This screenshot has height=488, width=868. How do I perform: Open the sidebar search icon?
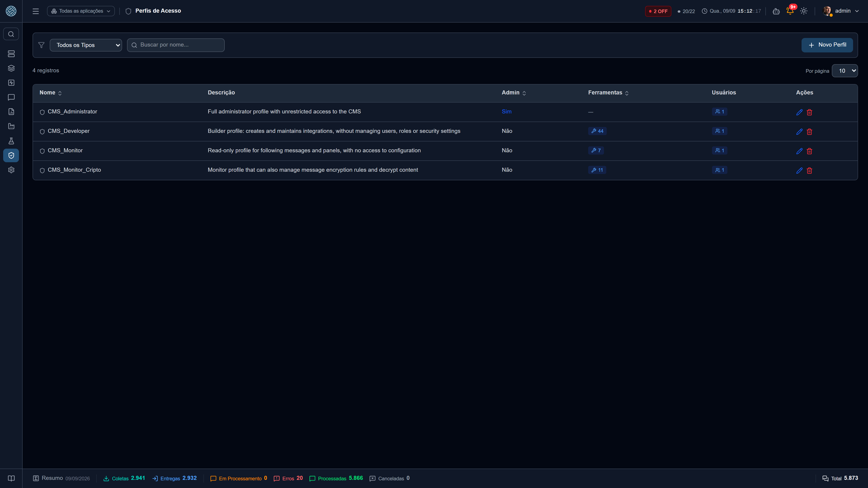click(x=11, y=34)
